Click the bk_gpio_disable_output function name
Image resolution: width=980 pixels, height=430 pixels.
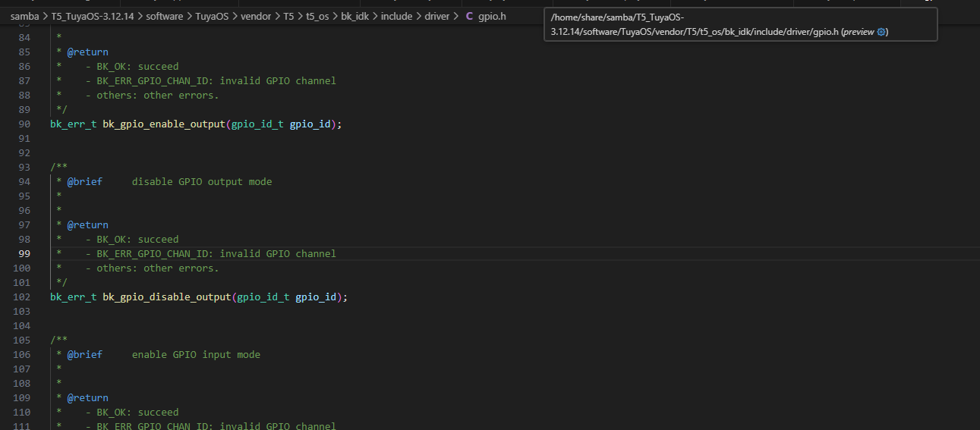(166, 297)
